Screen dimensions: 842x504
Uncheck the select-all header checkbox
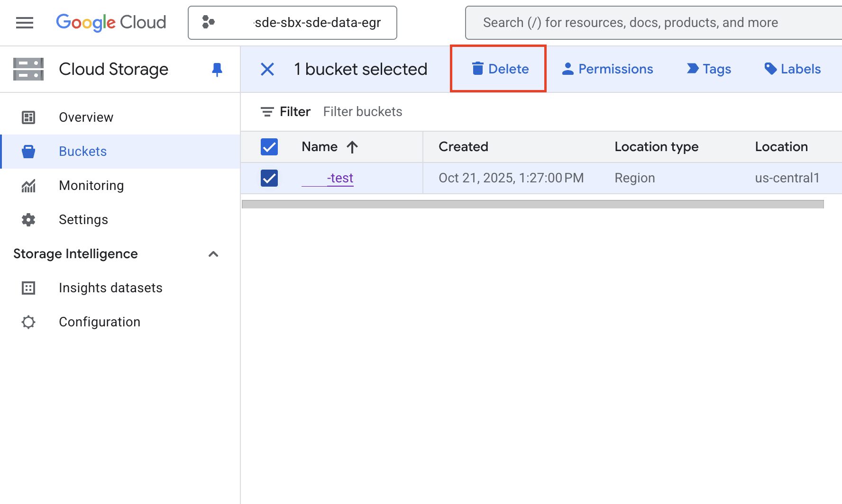pos(269,147)
